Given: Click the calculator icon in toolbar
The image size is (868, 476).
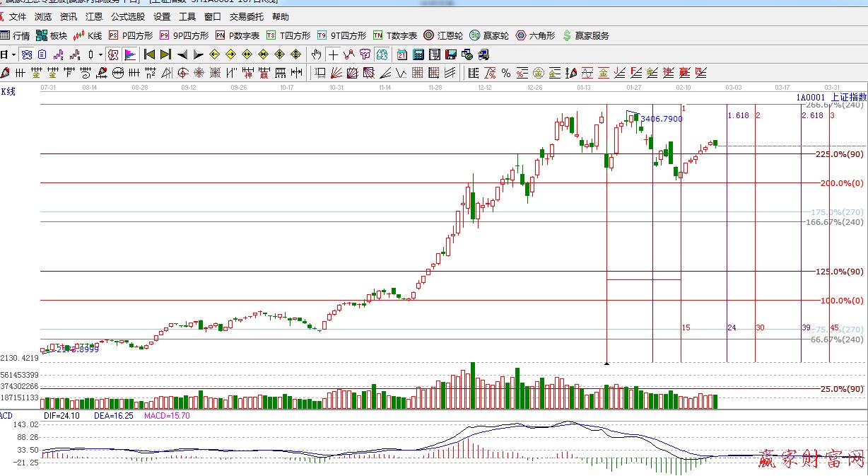Looking at the screenshot, I should [x=418, y=54].
